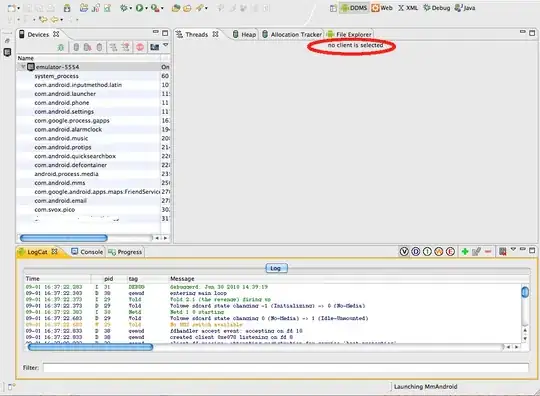
Task: Click the green plus to add LogCat filter
Action: [x=465, y=252]
